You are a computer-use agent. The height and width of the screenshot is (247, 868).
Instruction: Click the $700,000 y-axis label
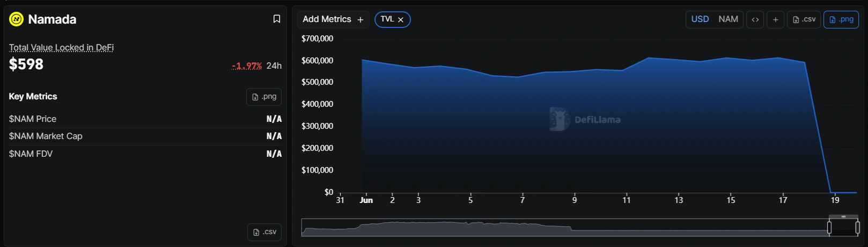click(317, 39)
